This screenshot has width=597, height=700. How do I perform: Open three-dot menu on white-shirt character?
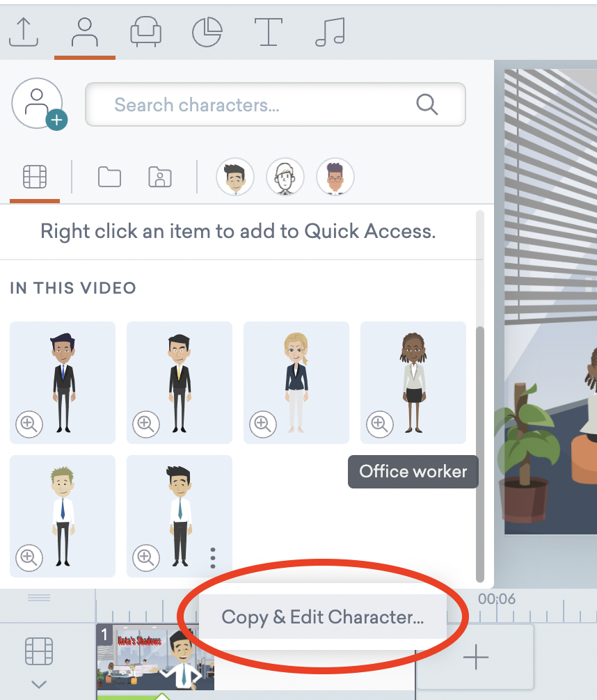coord(213,558)
